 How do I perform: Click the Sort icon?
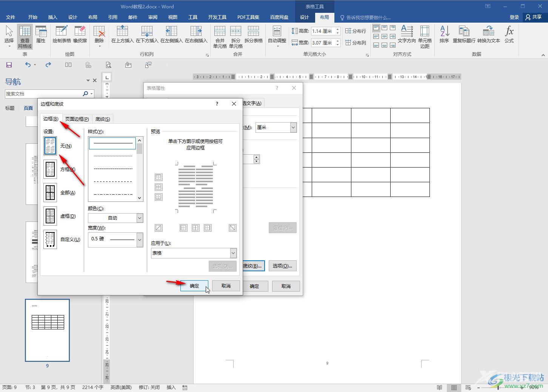pos(444,35)
